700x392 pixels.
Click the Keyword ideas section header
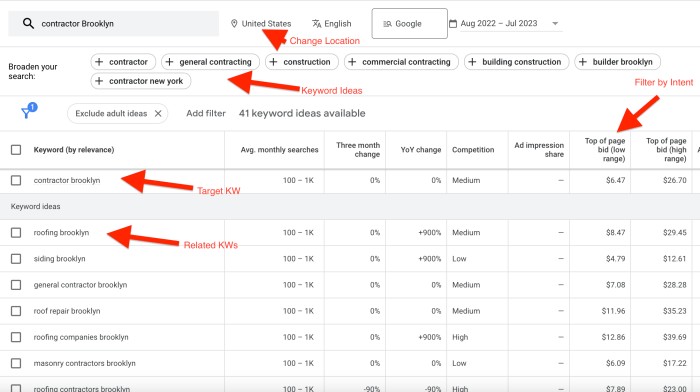(35, 206)
